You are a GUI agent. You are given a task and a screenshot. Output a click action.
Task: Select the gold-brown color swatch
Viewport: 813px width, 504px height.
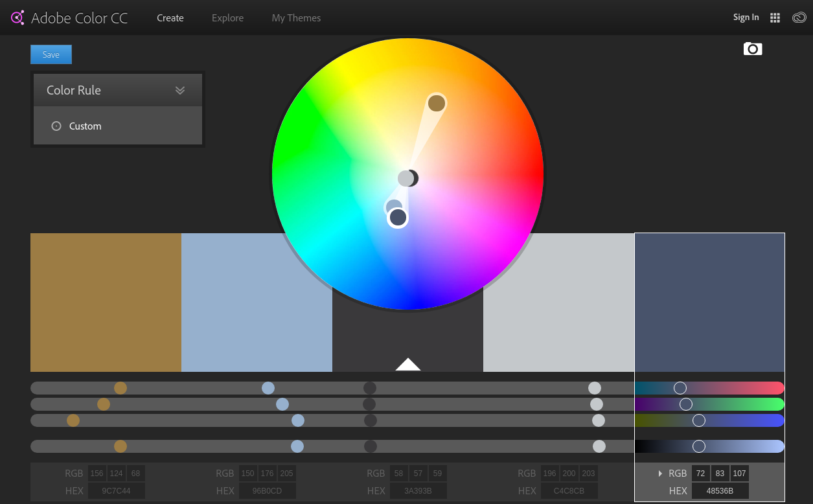[x=106, y=303]
